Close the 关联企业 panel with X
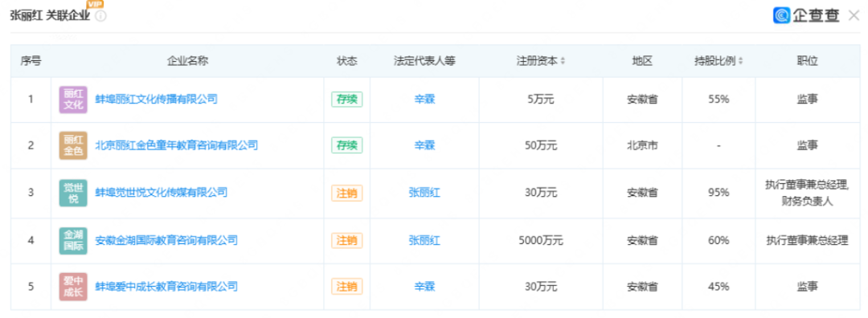This screenshot has width=868, height=318. pos(854,15)
